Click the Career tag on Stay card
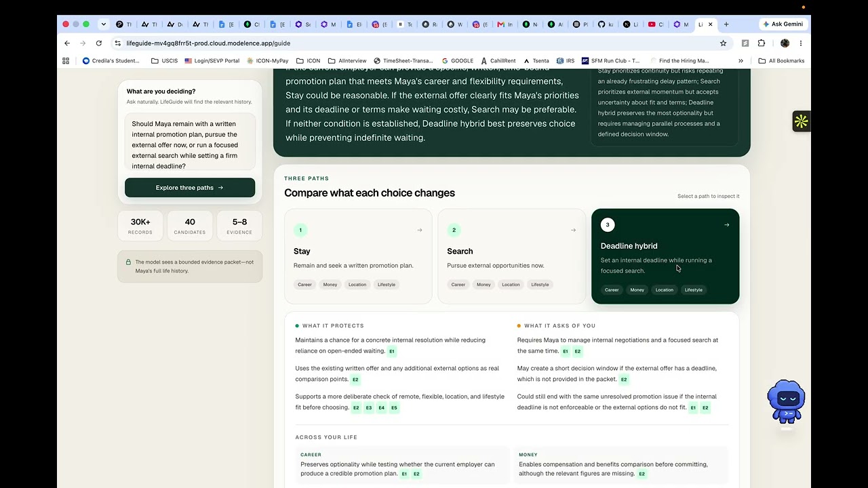 [x=304, y=285]
